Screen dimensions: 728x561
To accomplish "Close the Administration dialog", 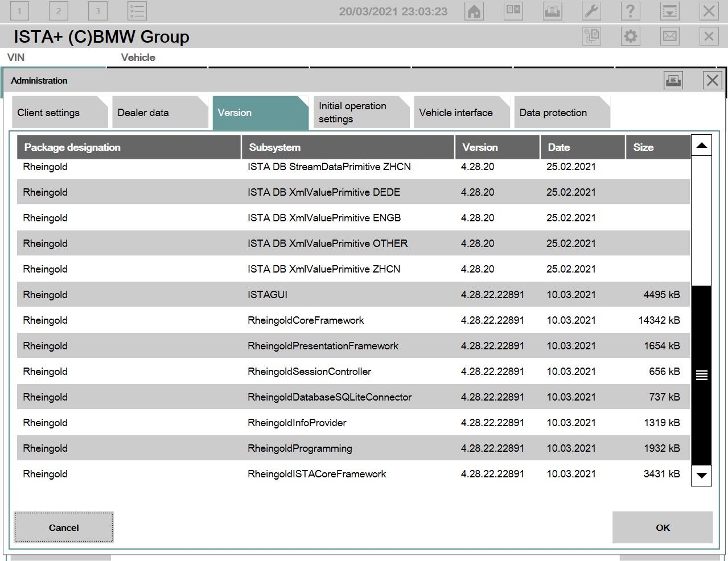I will pyautogui.click(x=712, y=80).
